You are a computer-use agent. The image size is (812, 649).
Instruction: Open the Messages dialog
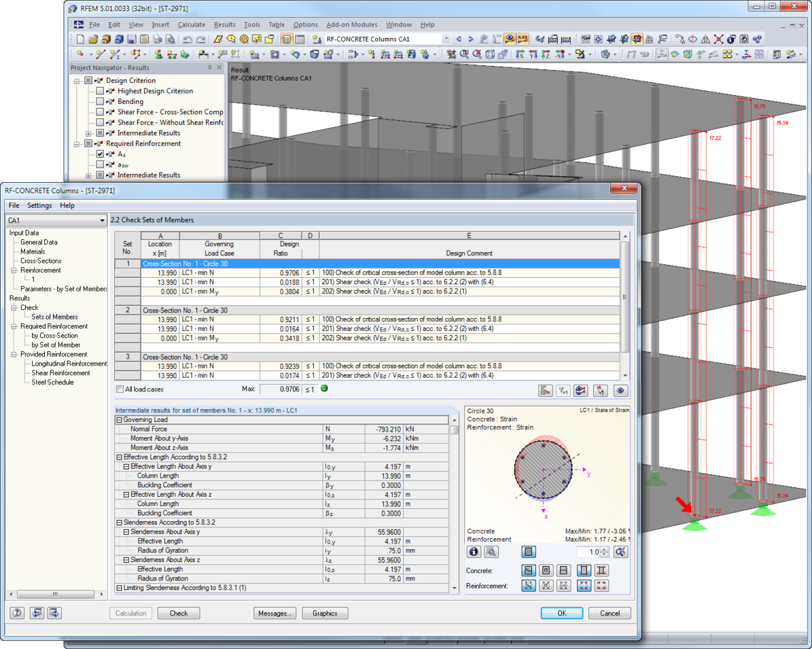pyautogui.click(x=275, y=613)
